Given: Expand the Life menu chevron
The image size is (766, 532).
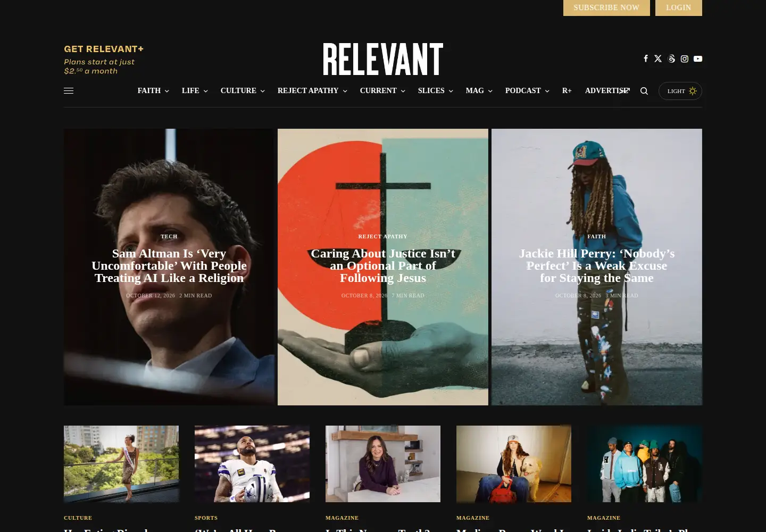Looking at the screenshot, I should (x=206, y=91).
